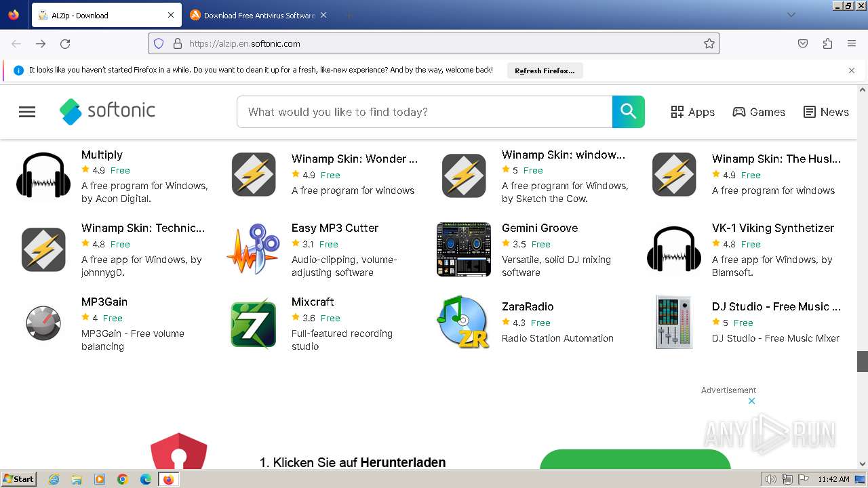868x488 pixels.
Task: Bookmark this page with the star
Action: [x=709, y=43]
